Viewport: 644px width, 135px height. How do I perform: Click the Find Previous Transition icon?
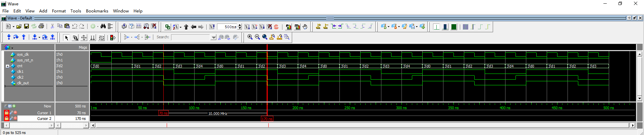(x=334, y=27)
